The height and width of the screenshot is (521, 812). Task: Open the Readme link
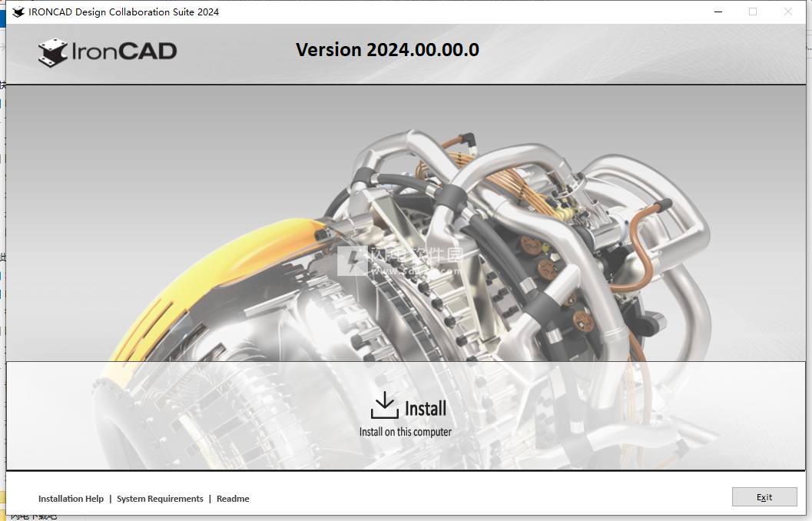click(x=233, y=498)
